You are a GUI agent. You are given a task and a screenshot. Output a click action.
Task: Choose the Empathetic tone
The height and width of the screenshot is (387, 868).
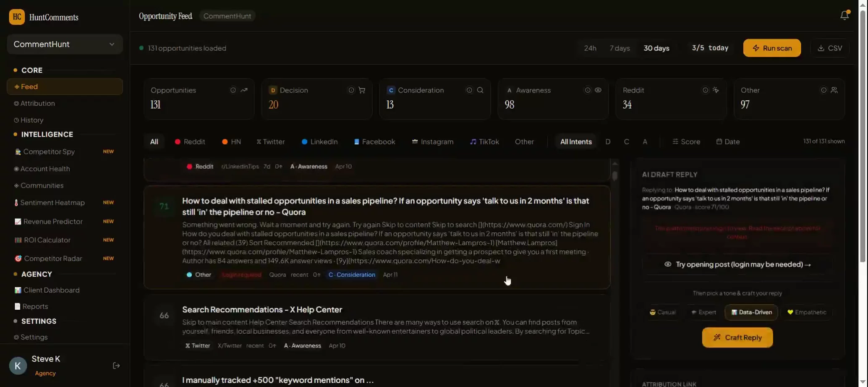(807, 312)
